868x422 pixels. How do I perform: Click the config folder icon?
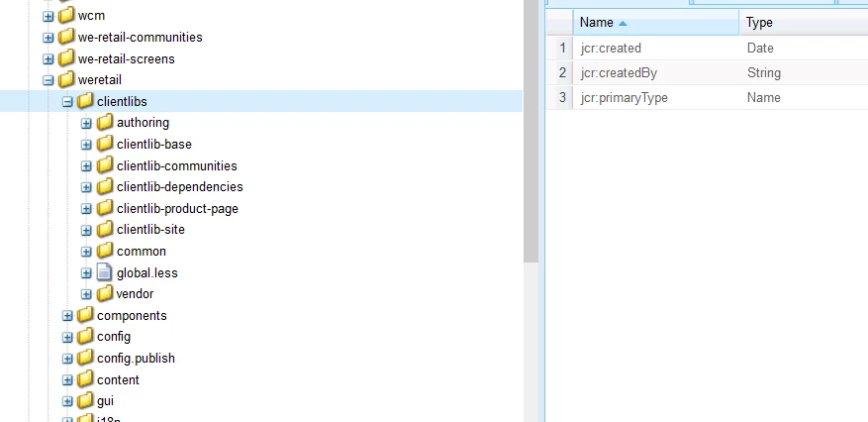tap(85, 336)
